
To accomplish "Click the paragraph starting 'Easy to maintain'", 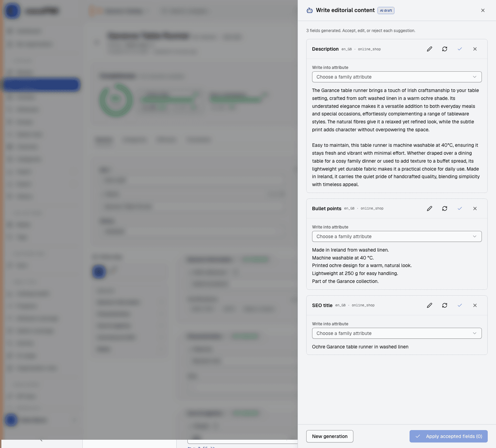I will 396,165.
